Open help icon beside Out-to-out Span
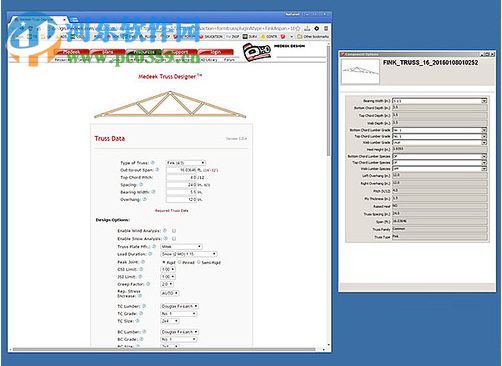Viewport: 502px width, 366px height. coord(157,170)
